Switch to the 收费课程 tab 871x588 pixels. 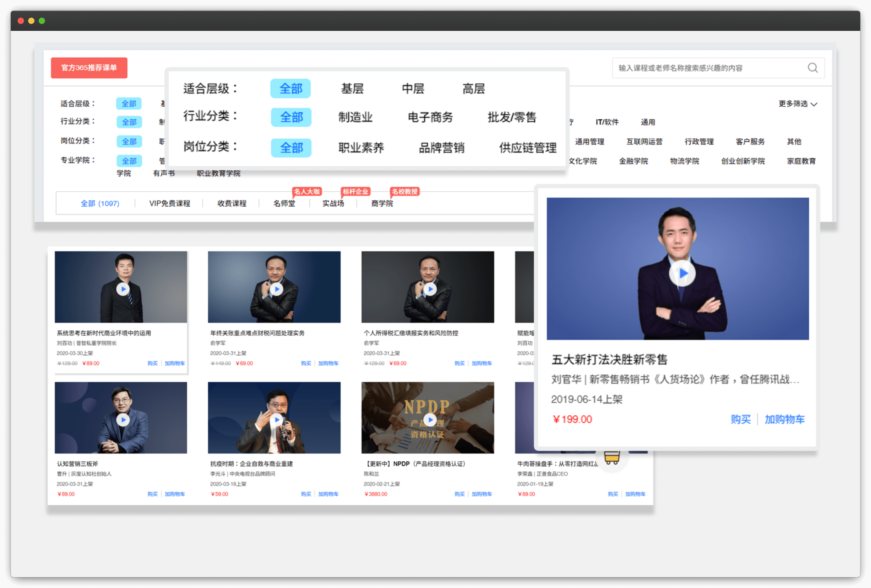pyautogui.click(x=232, y=203)
